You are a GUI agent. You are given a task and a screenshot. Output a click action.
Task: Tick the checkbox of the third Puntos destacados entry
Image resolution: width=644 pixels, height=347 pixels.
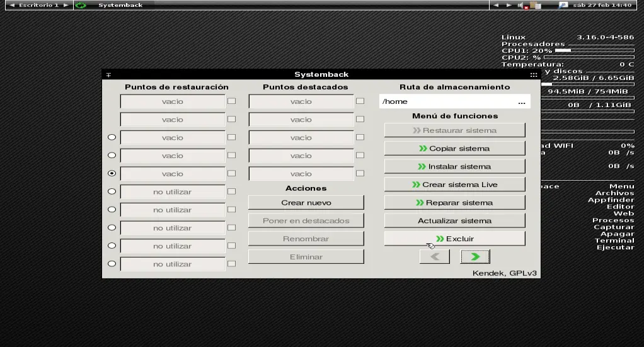[360, 137]
